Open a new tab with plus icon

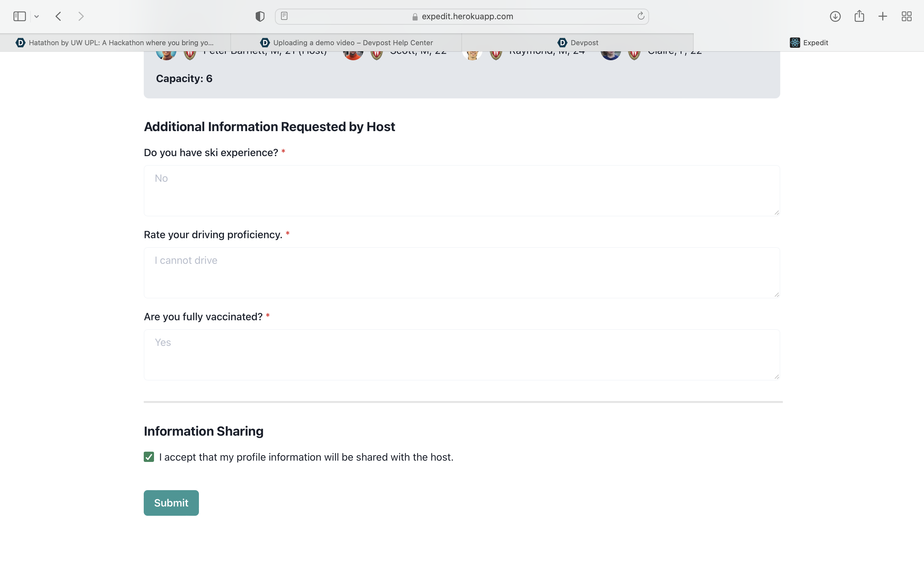point(883,16)
